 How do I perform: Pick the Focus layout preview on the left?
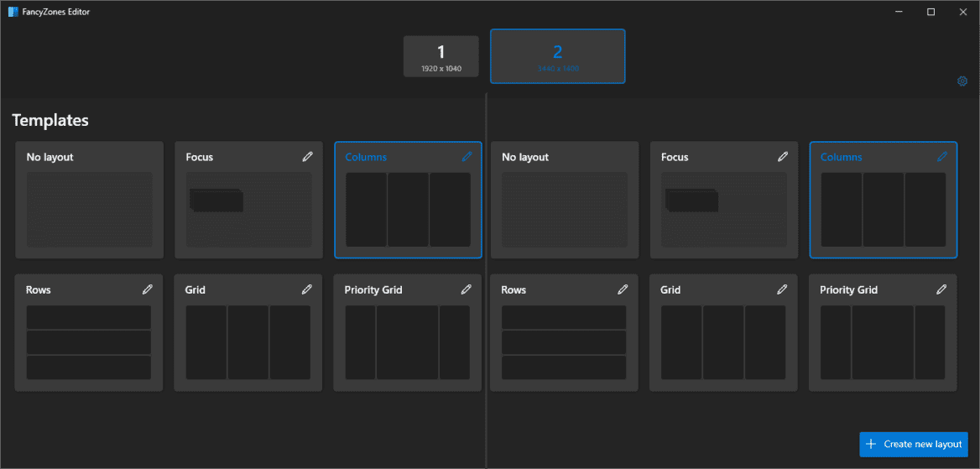tap(248, 210)
